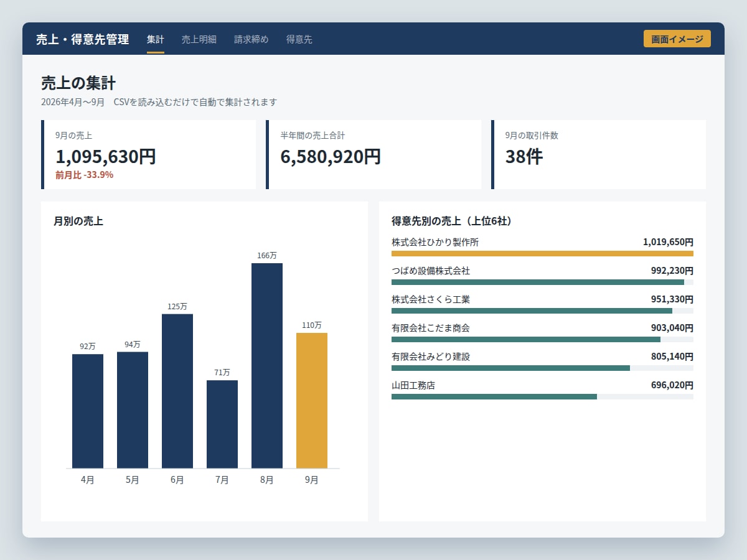This screenshot has height=560, width=747.
Task: Click the 951,330円 amount
Action: 672,299
